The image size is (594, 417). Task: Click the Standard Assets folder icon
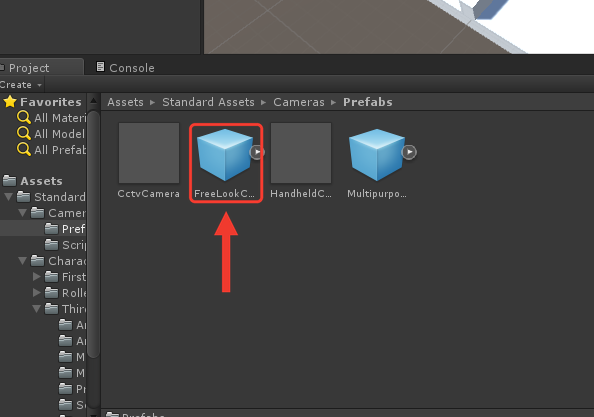(23, 197)
